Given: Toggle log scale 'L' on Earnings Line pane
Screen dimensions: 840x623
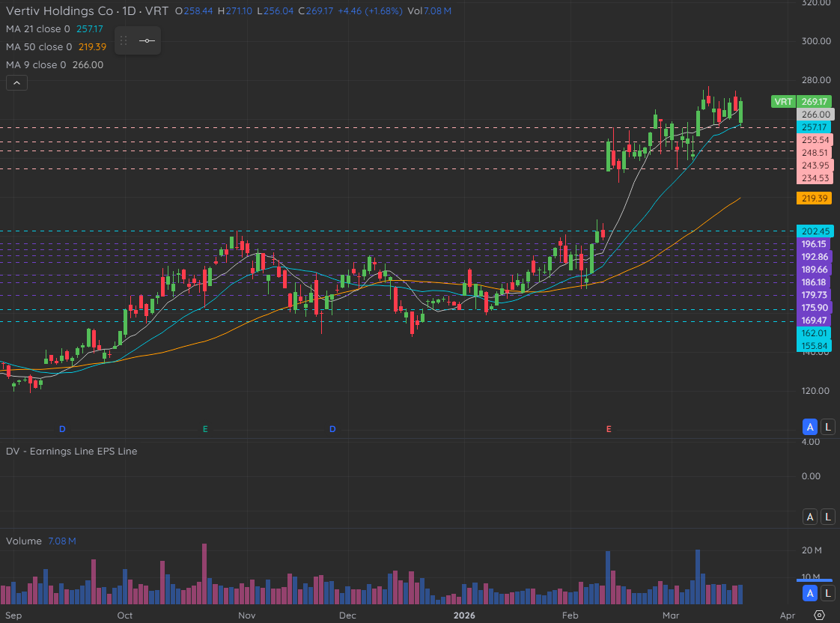Looking at the screenshot, I should click(828, 517).
